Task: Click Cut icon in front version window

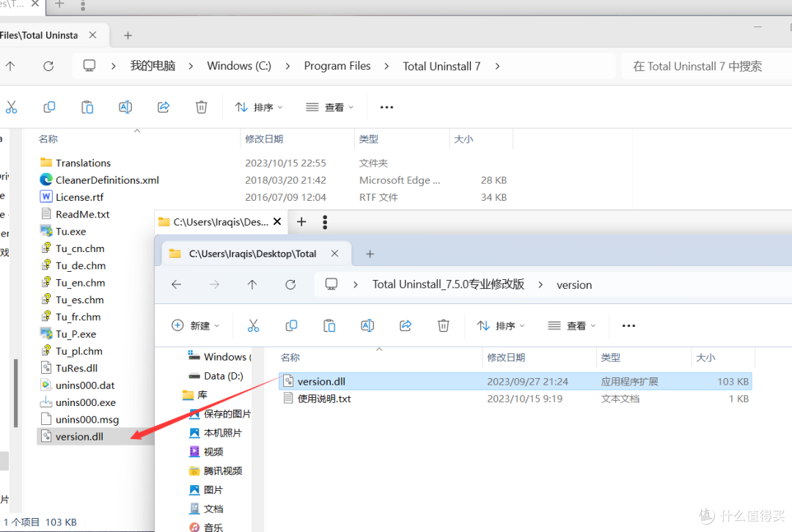Action: (253, 325)
